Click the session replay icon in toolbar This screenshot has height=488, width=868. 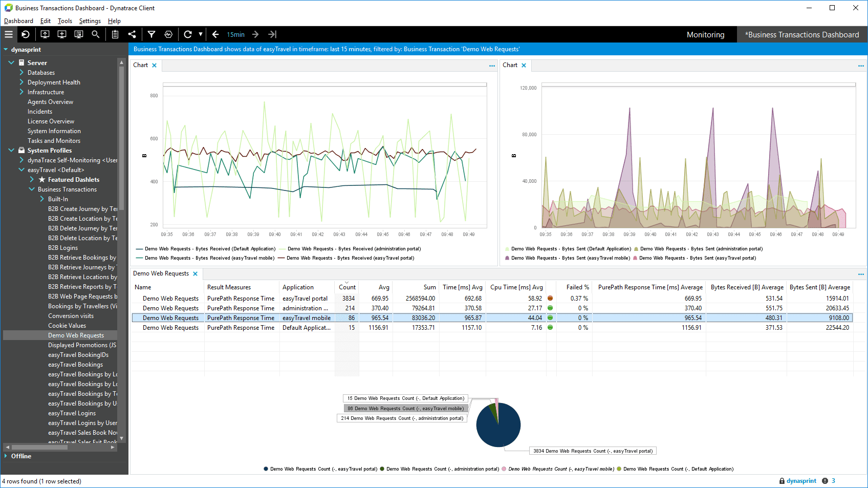[26, 34]
